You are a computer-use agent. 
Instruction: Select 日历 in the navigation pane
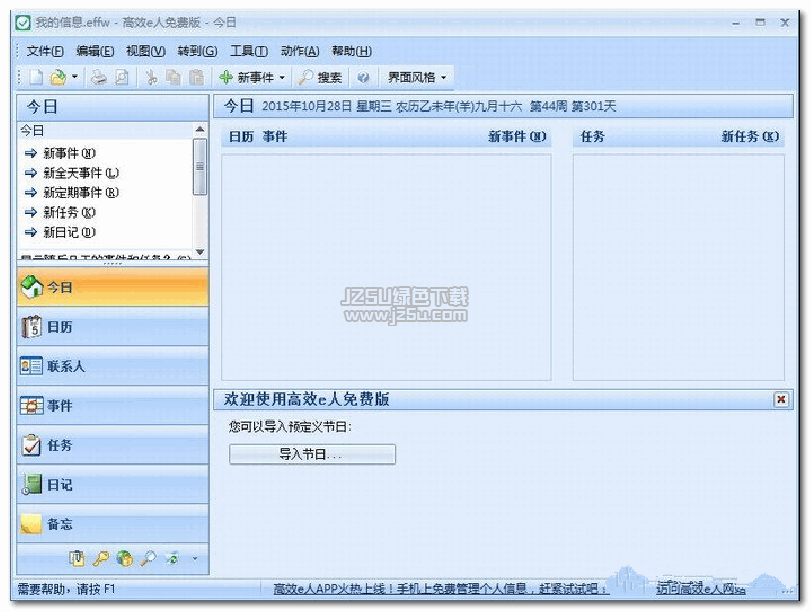pyautogui.click(x=113, y=327)
